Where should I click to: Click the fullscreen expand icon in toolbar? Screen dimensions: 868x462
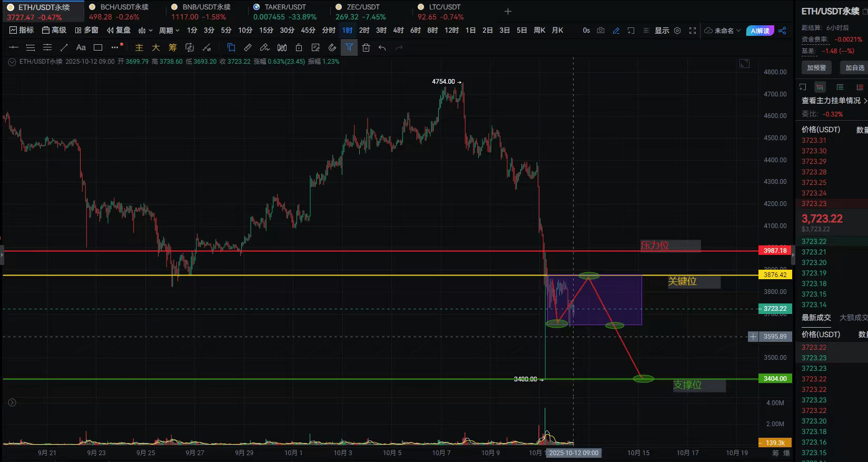tap(693, 31)
